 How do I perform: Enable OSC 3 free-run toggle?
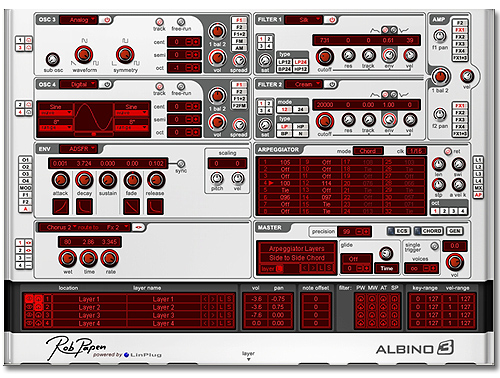[x=181, y=22]
